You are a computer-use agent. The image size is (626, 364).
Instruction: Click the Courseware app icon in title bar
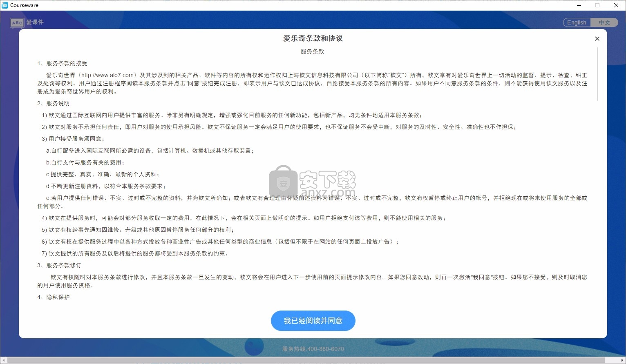5,5
